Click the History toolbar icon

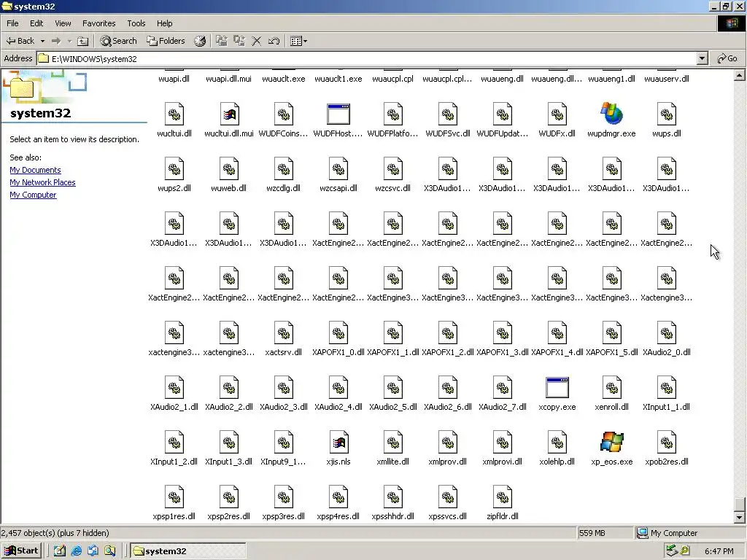[200, 41]
